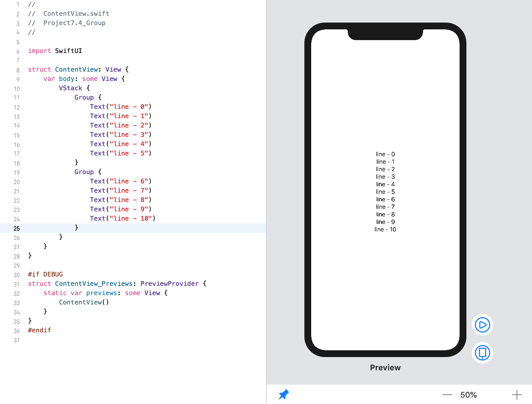Click Text("line - 9") in the editor
The image size is (532, 404).
pos(121,209)
